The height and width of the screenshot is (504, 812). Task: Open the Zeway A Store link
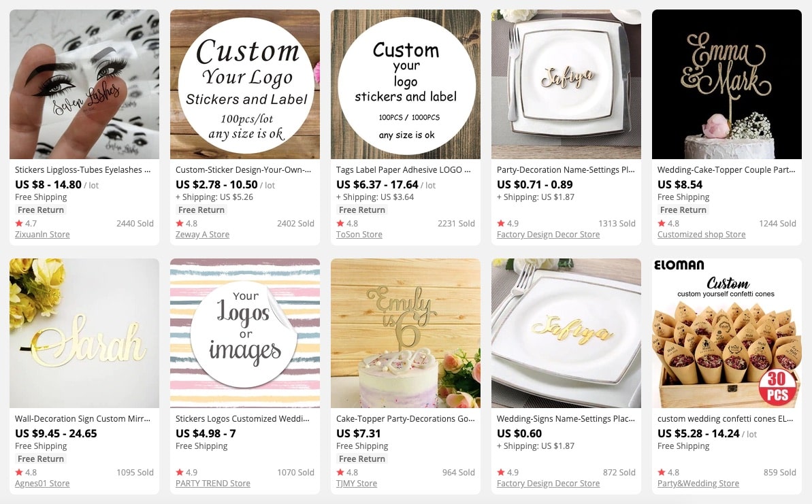click(202, 235)
